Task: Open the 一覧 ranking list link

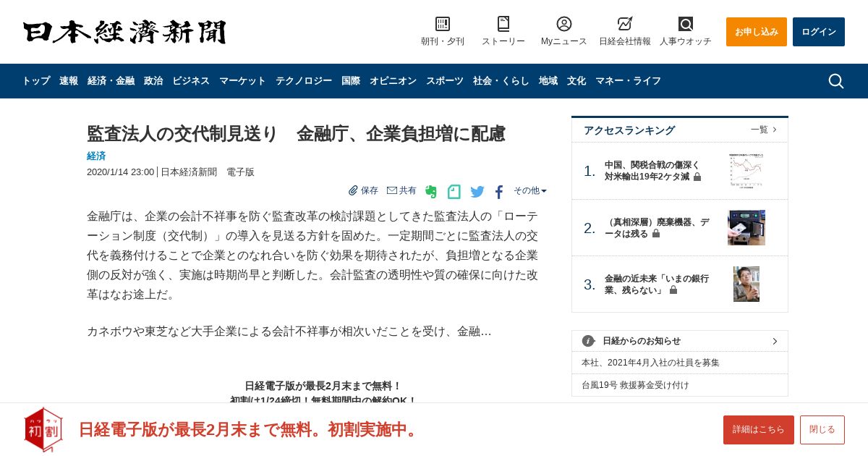Action: pyautogui.click(x=764, y=130)
